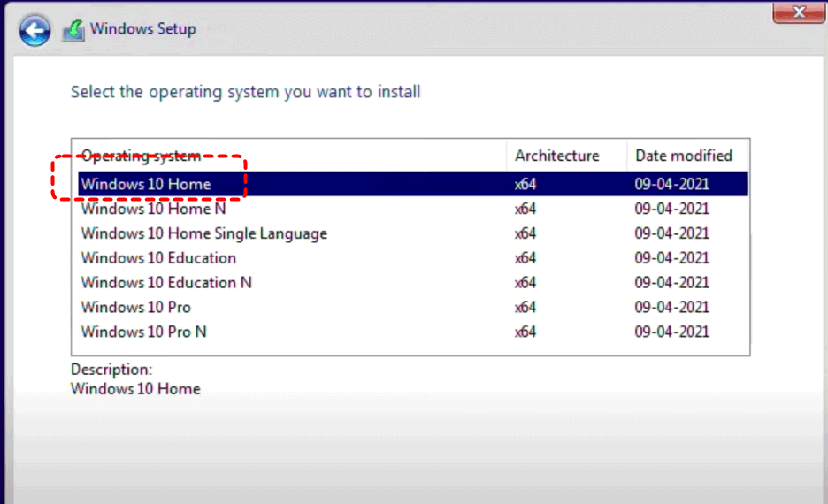Click the date in the Windows 10 Pro N row
828x504 pixels.
pos(671,332)
